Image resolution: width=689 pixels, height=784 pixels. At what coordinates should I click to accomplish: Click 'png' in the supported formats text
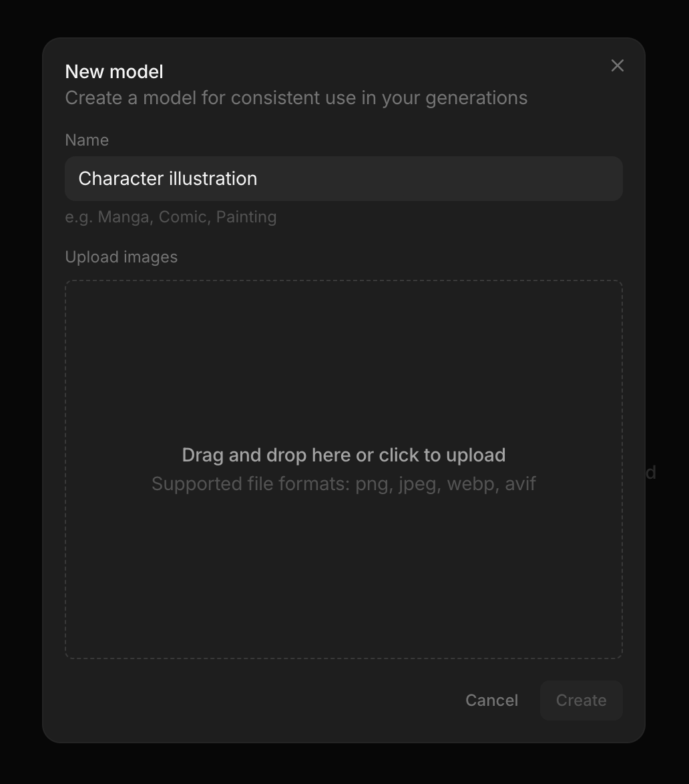tap(372, 483)
